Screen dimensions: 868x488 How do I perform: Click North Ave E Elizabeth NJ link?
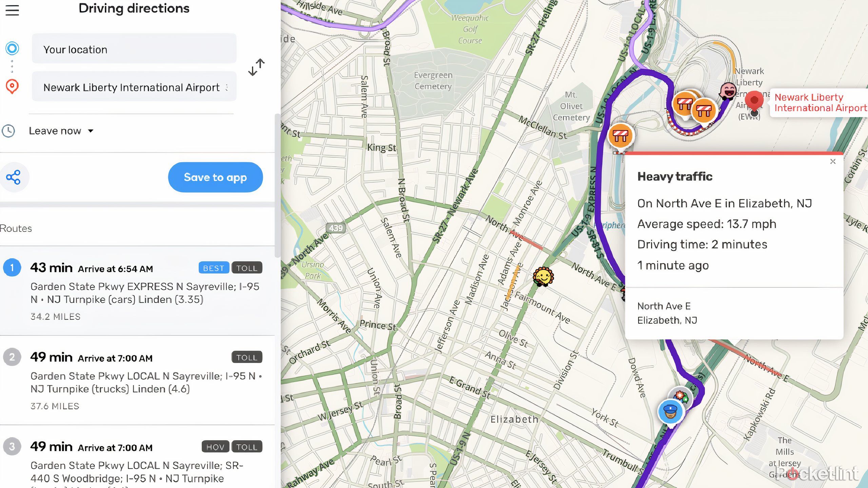point(667,313)
